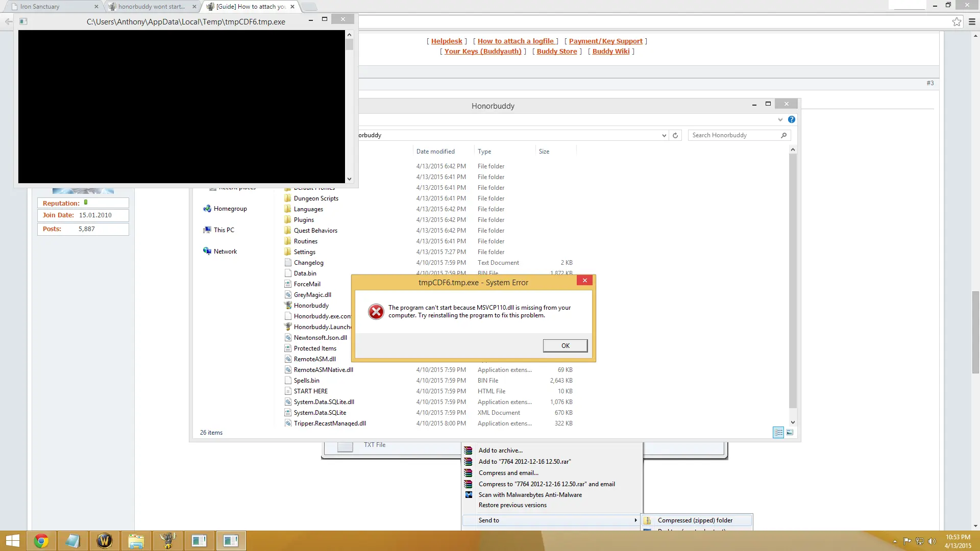The width and height of the screenshot is (980, 551).
Task: Expand the explorer ribbon chevron
Action: [780, 119]
